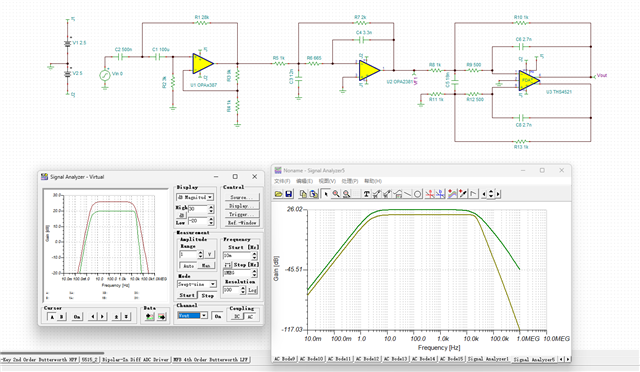Switch to MFB 4th Order Butterworth LPF tab
640x372 pixels.
coord(211,360)
